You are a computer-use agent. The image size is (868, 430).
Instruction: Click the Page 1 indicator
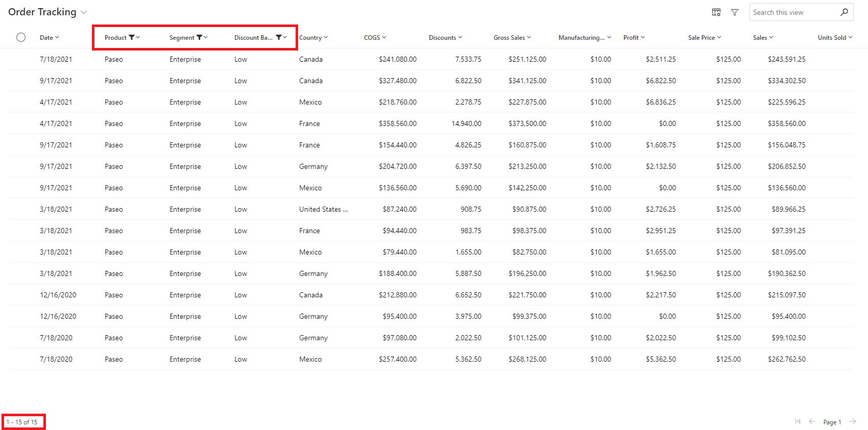pyautogui.click(x=832, y=422)
